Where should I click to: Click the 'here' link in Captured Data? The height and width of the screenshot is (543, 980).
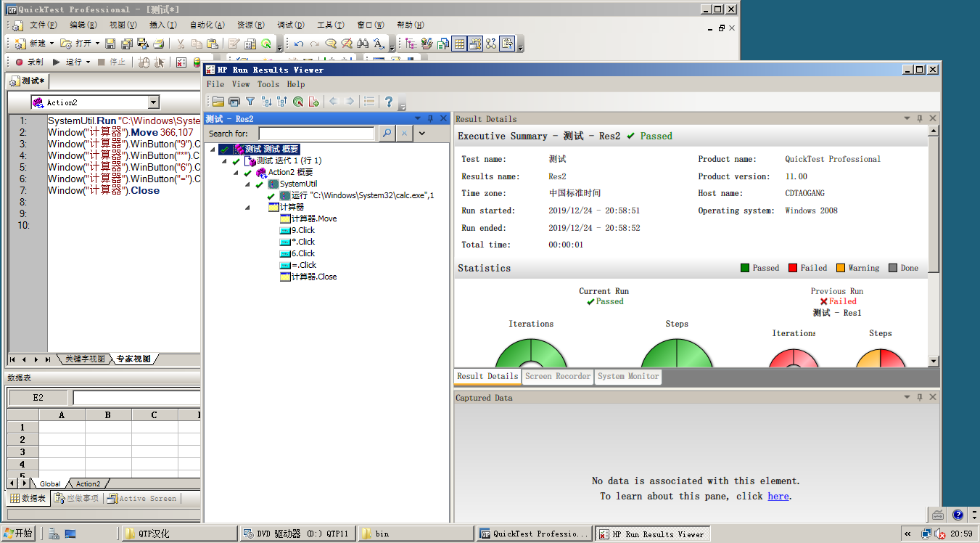coord(778,497)
